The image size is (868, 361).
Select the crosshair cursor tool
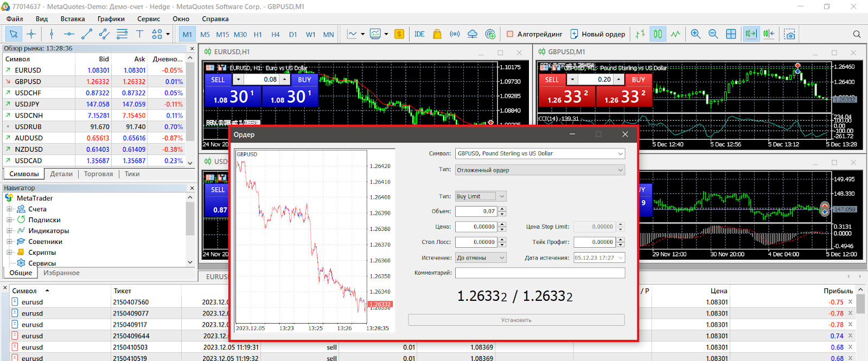click(31, 34)
